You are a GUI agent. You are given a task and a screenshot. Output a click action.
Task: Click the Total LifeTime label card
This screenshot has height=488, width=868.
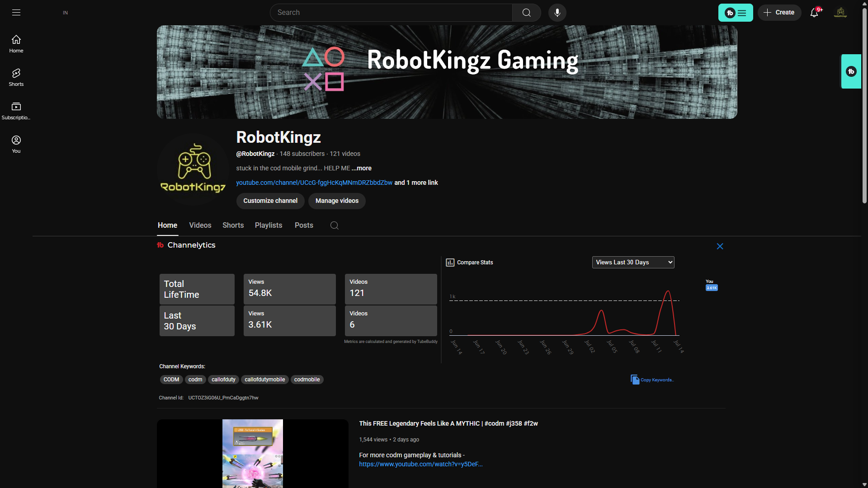pos(197,289)
